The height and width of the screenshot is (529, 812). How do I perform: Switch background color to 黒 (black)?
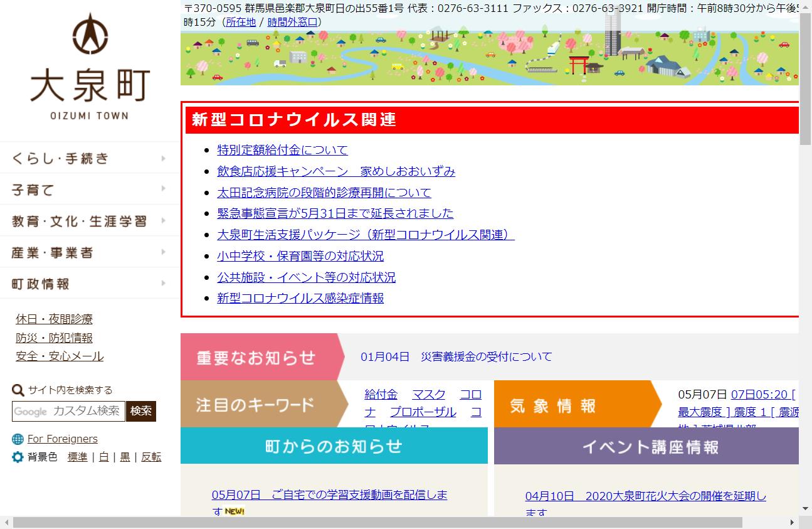coord(125,457)
